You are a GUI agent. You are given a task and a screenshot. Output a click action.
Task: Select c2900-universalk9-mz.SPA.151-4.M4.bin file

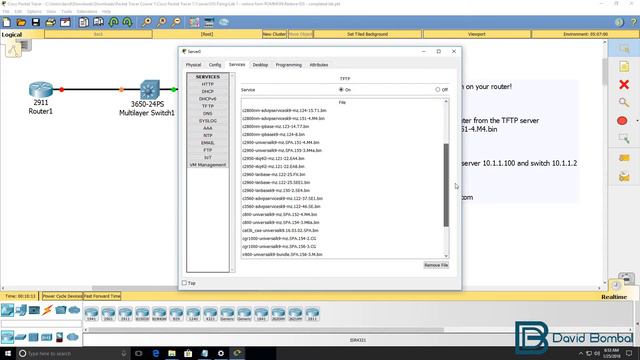pyautogui.click(x=281, y=142)
